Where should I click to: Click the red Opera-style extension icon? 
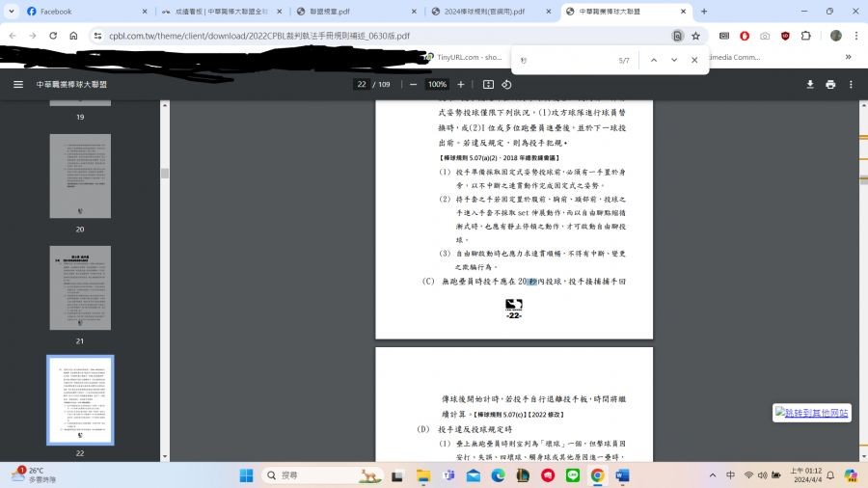click(x=745, y=36)
